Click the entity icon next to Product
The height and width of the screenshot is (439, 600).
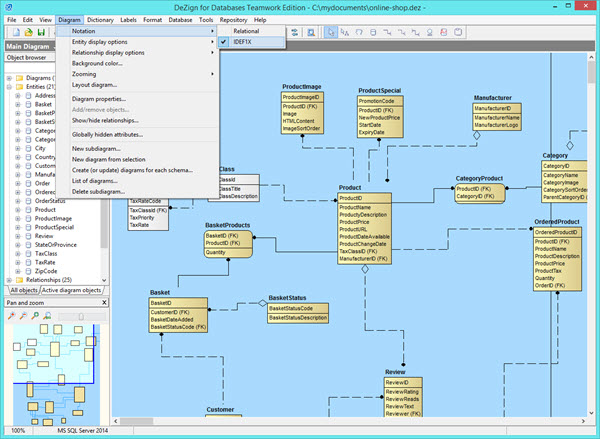tap(28, 210)
